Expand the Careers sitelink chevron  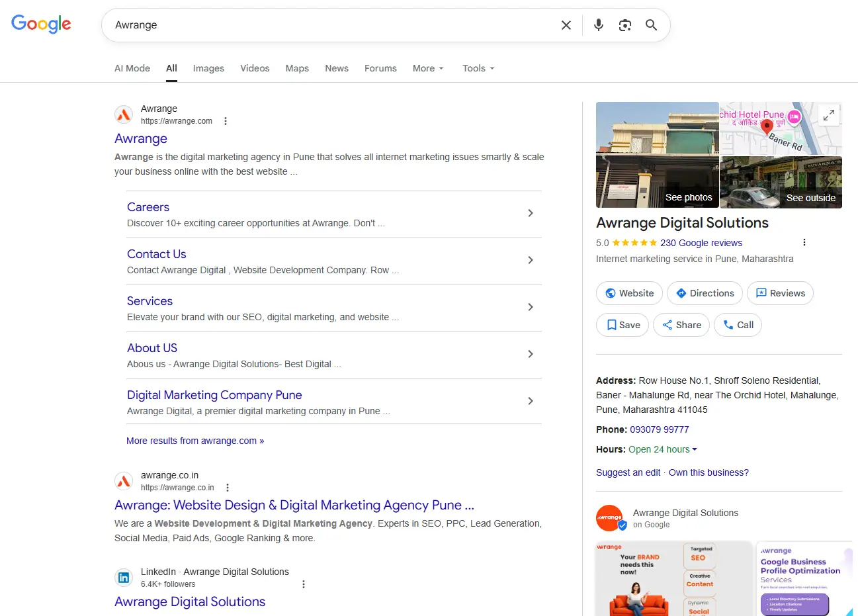pos(530,213)
